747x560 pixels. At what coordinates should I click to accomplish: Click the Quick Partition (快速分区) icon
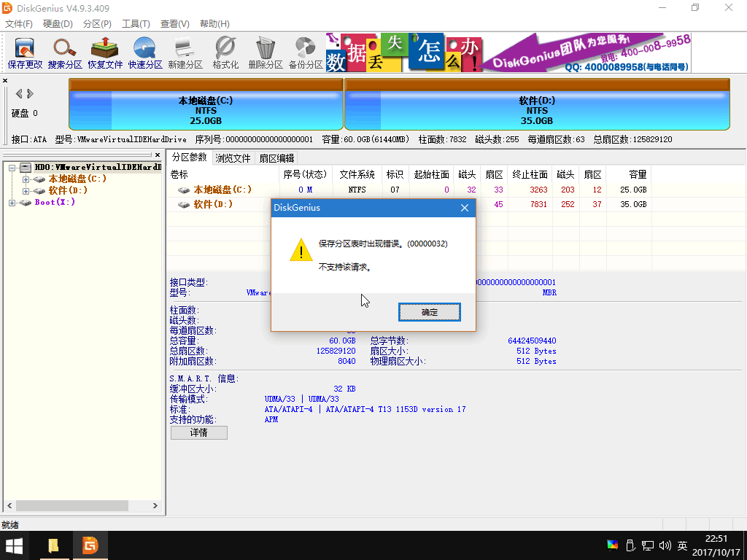(x=145, y=52)
